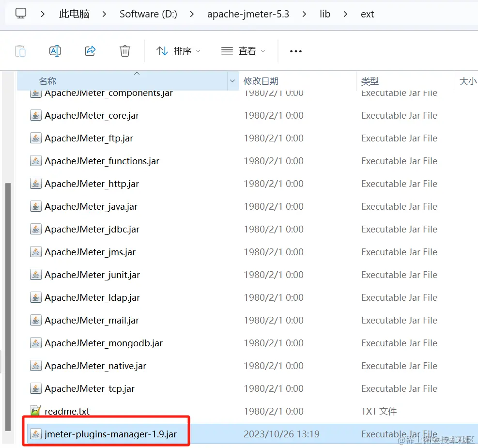Expand the chevron after 此电脑
The image size is (478, 448).
coord(104,14)
